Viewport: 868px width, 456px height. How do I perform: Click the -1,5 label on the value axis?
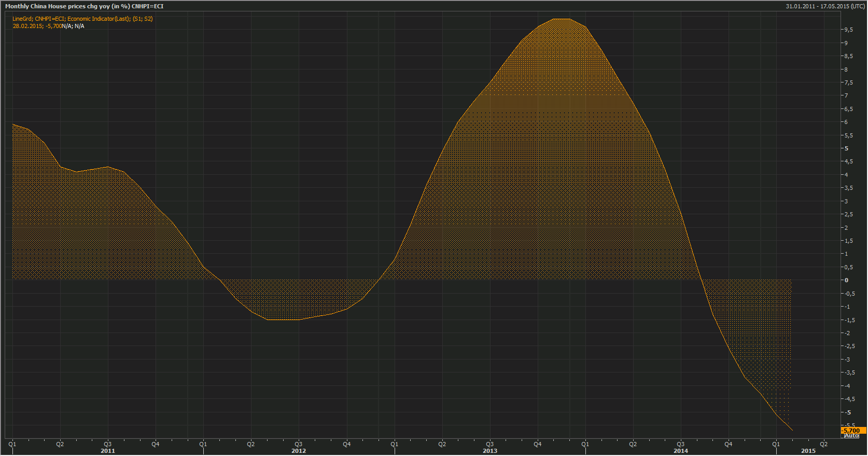849,320
